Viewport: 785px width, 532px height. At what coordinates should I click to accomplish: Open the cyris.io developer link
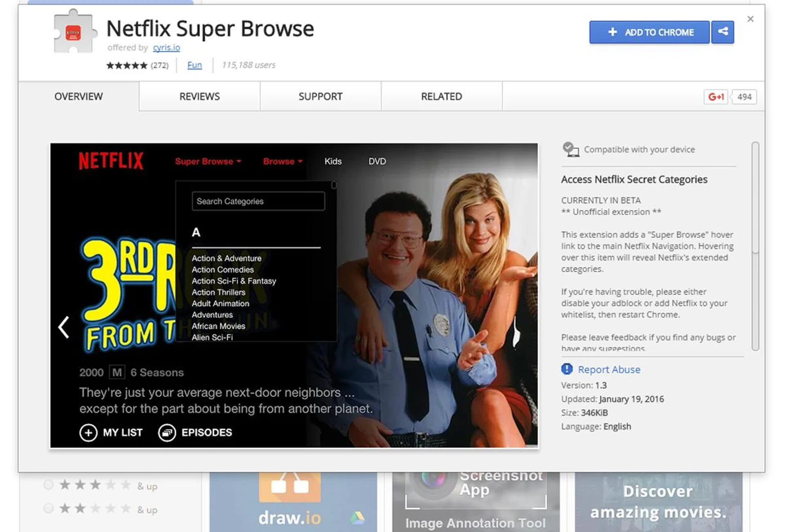166,48
